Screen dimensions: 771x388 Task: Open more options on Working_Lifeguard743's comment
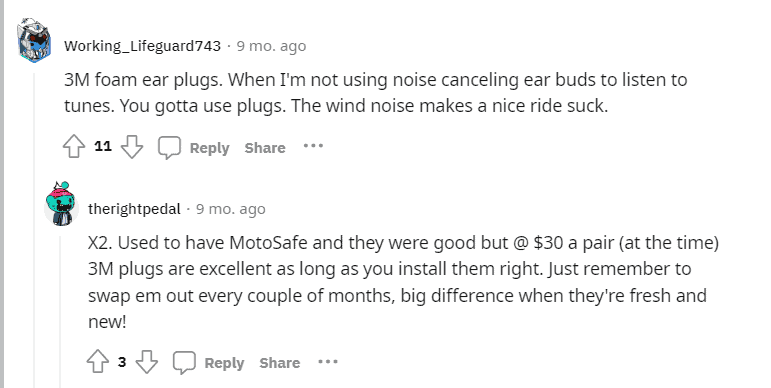click(x=313, y=146)
